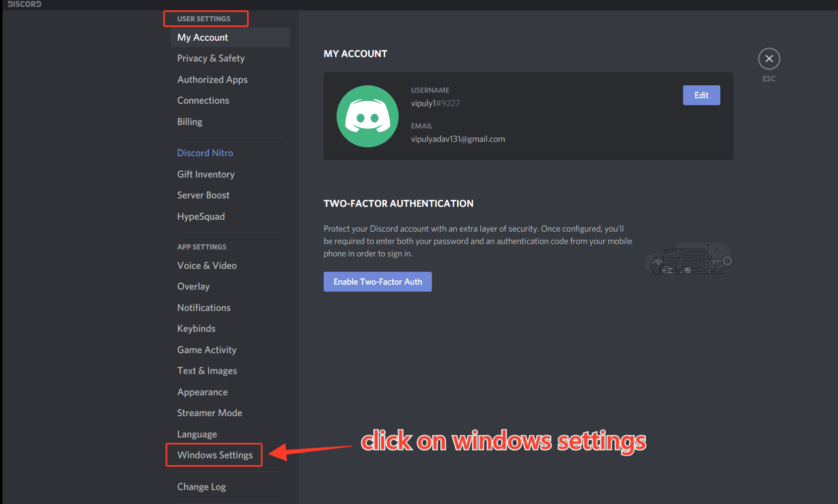Click the two-factor safe illustration
The height and width of the screenshot is (504, 838).
tap(689, 258)
